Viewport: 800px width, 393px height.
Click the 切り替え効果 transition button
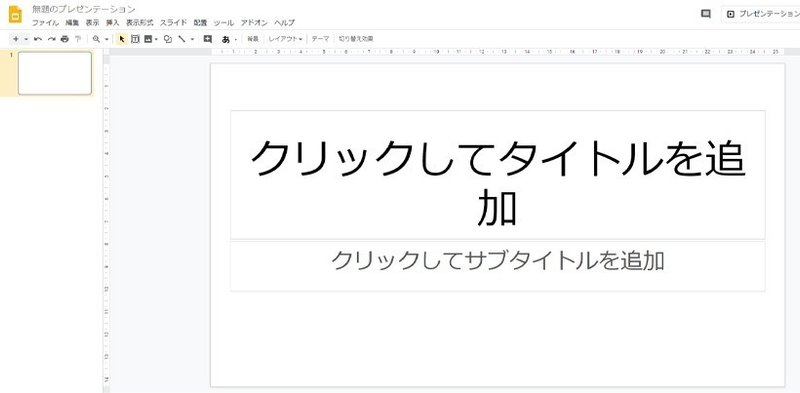(356, 39)
